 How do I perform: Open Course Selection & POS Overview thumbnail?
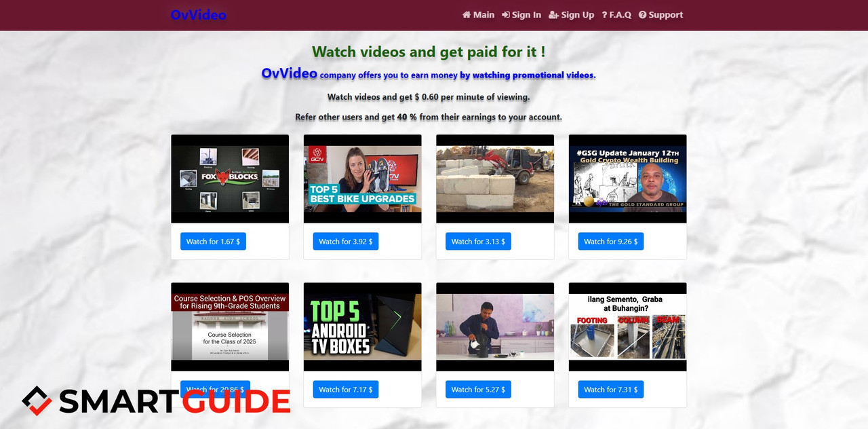[230, 327]
